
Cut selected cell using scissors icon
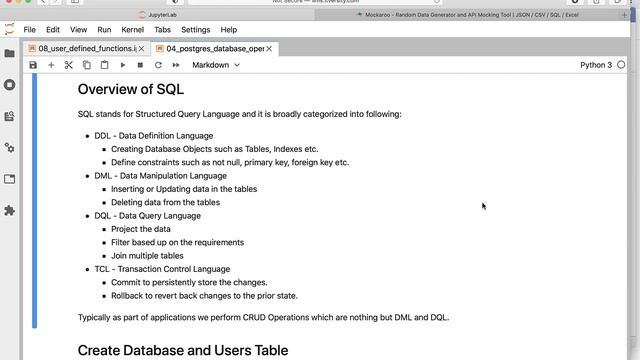tap(69, 65)
